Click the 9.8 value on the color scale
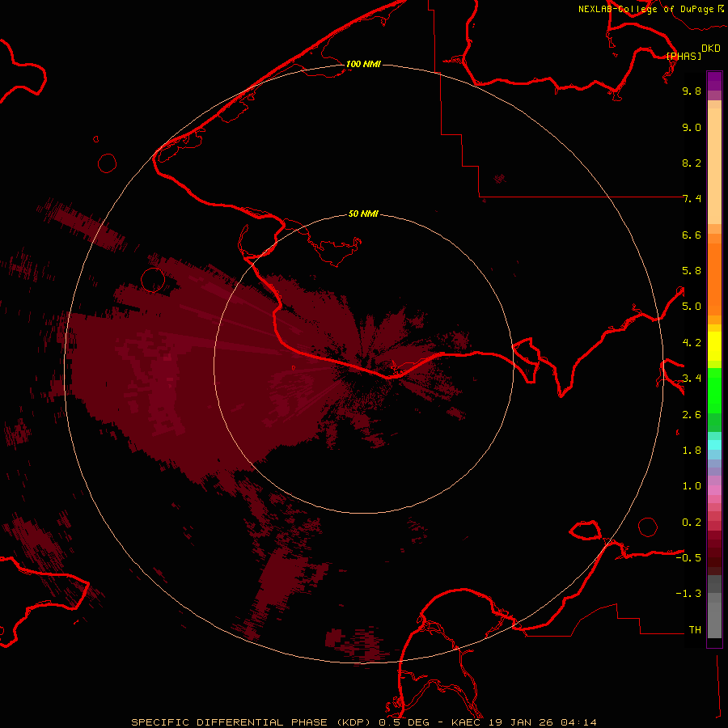Viewport: 728px width, 728px height. [x=692, y=91]
